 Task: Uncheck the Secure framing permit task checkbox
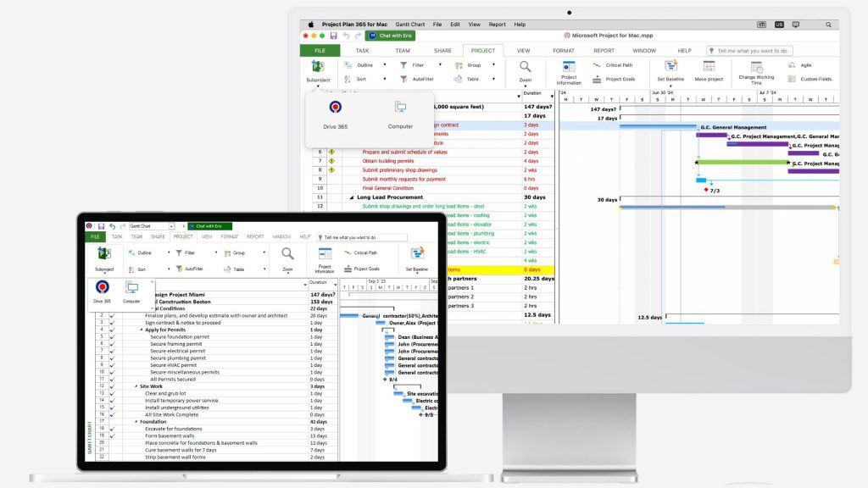click(111, 343)
